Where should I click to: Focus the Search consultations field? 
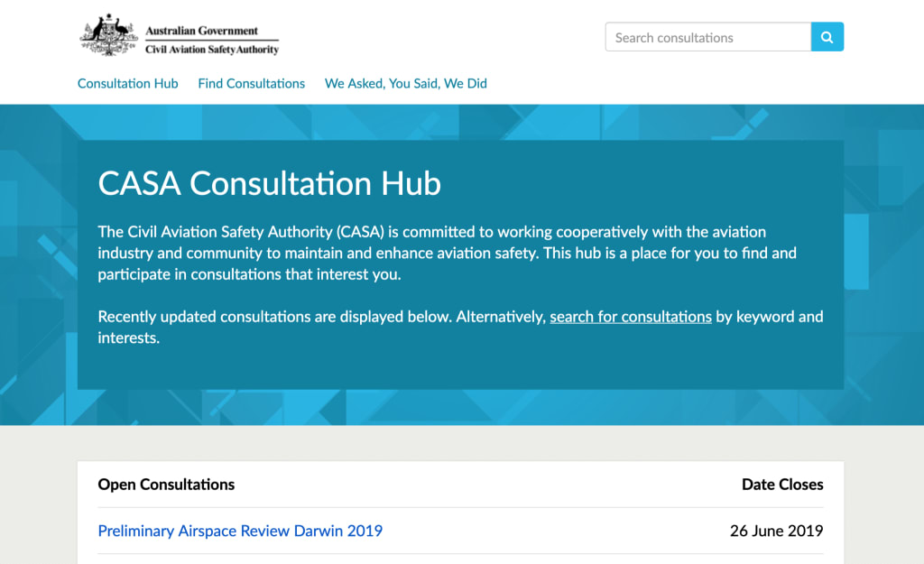tap(707, 37)
